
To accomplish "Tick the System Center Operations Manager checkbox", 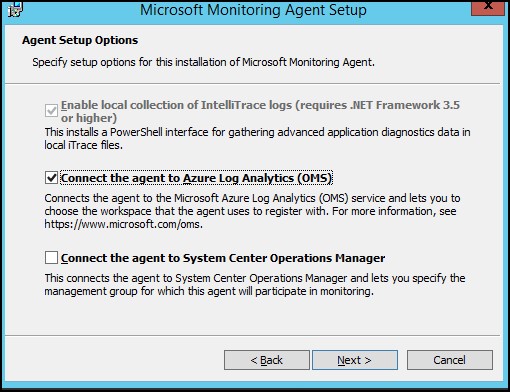I will [51, 258].
